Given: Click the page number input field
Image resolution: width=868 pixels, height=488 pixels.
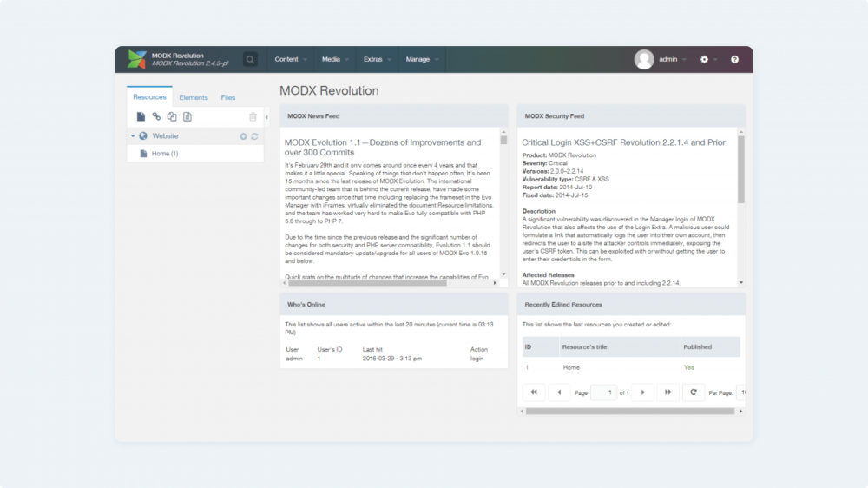Looking at the screenshot, I should click(x=603, y=392).
